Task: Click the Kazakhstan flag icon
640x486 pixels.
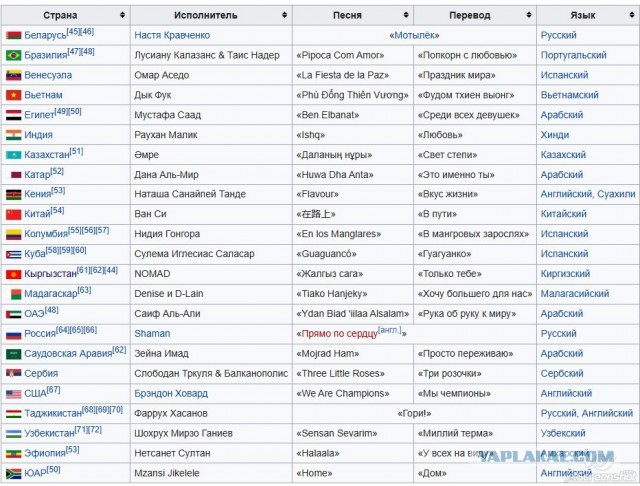Action: (x=13, y=155)
